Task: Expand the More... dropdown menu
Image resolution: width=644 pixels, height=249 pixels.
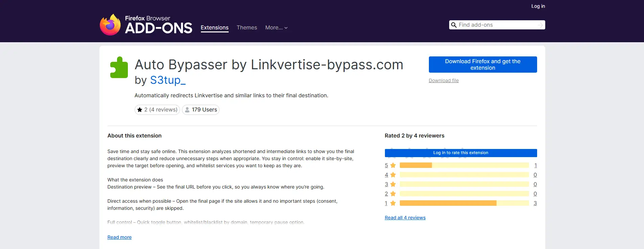Action: pos(276,28)
